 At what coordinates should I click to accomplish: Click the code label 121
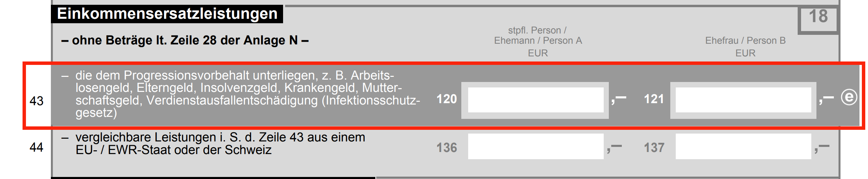click(654, 99)
